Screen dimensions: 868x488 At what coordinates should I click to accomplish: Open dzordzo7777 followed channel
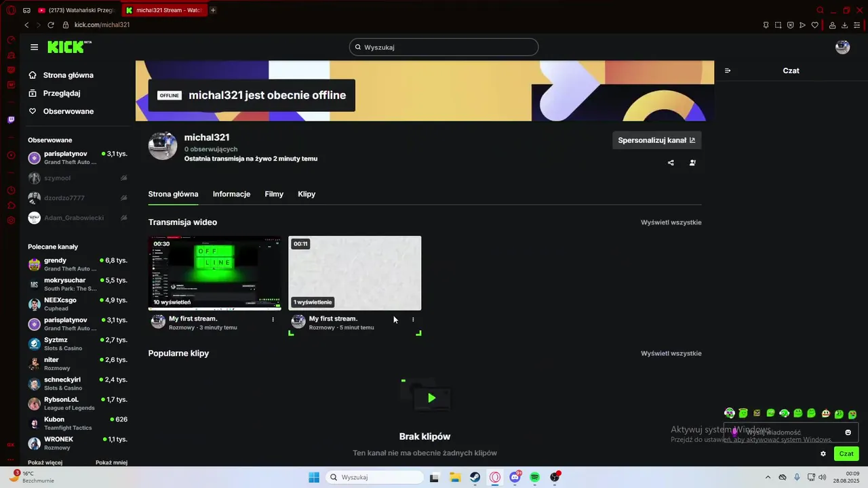[78, 198]
